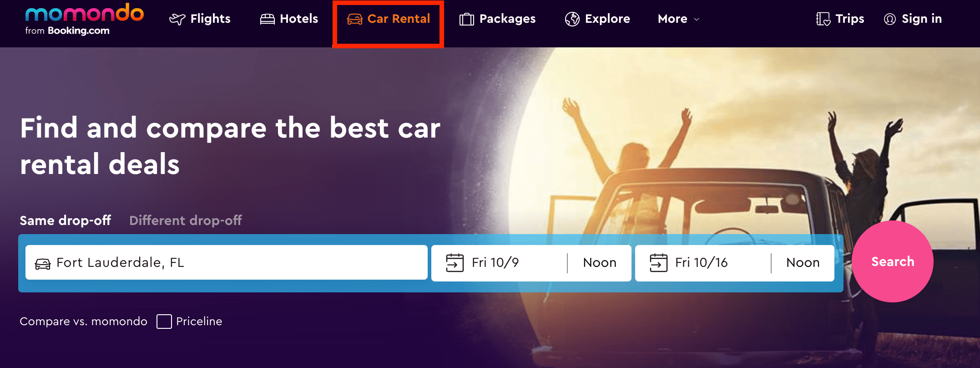Click the bed icon beside Hotels
Image resolution: width=980 pixels, height=368 pixels.
(x=268, y=19)
